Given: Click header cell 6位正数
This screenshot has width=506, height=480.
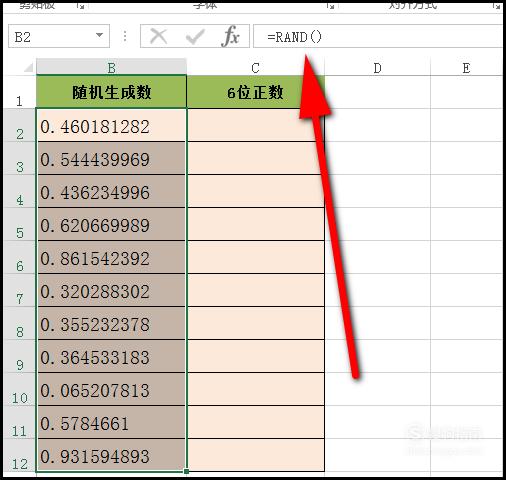Looking at the screenshot, I should tap(255, 92).
